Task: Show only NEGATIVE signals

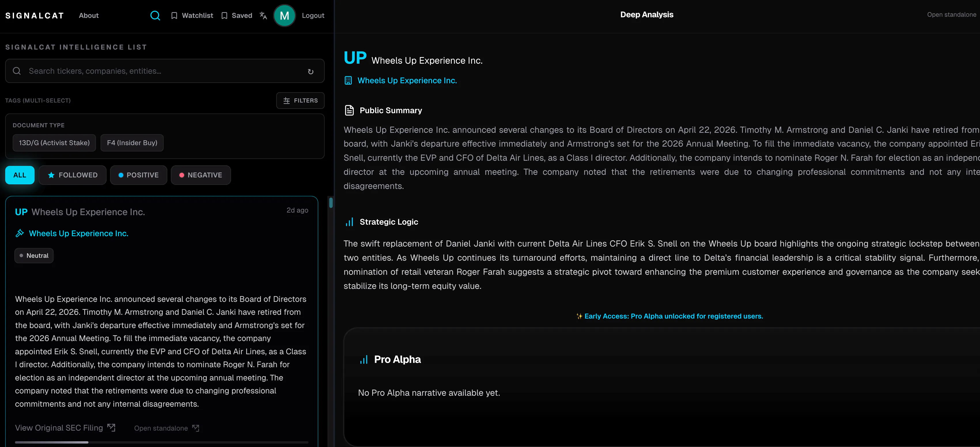Action: (x=201, y=175)
